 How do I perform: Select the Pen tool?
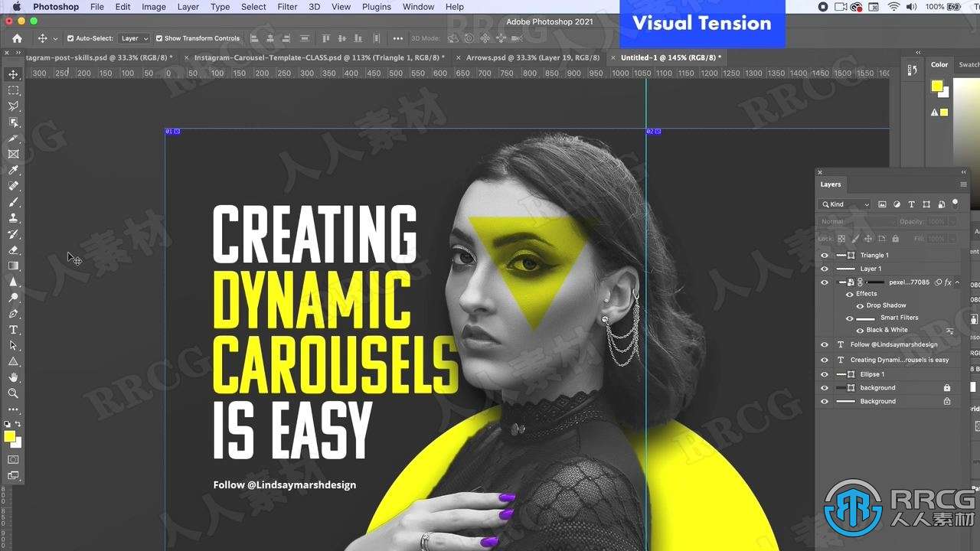pos(13,314)
